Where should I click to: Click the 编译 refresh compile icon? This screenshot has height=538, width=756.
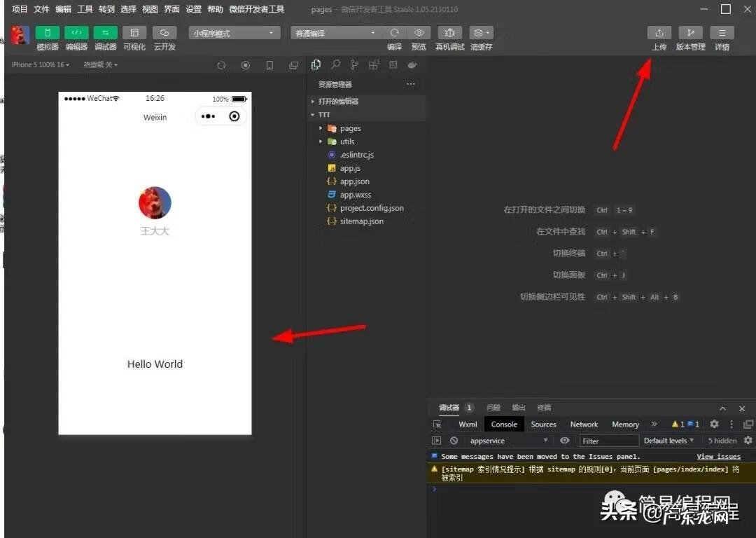click(x=395, y=33)
